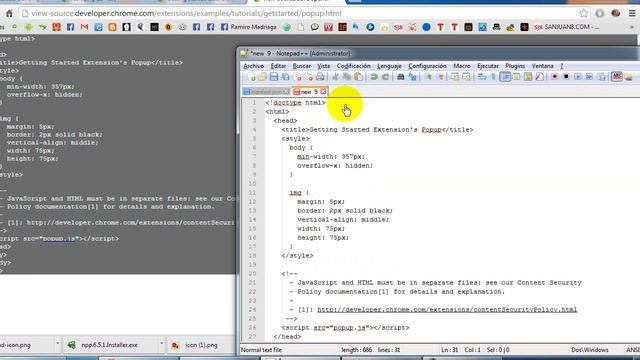640x360 pixels.
Task: Click the Dos\Windows status bar entry
Action: 590,350
